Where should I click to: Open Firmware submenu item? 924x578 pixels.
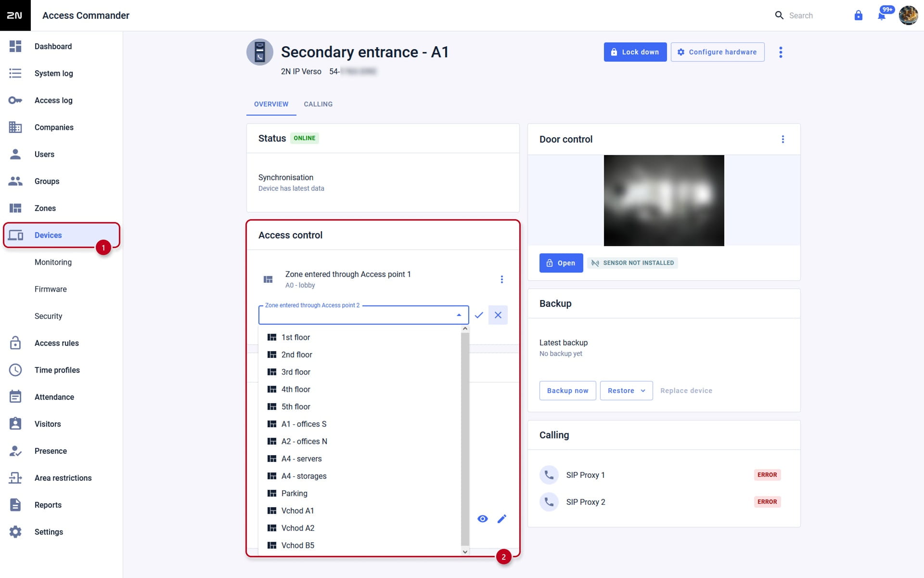(x=51, y=289)
